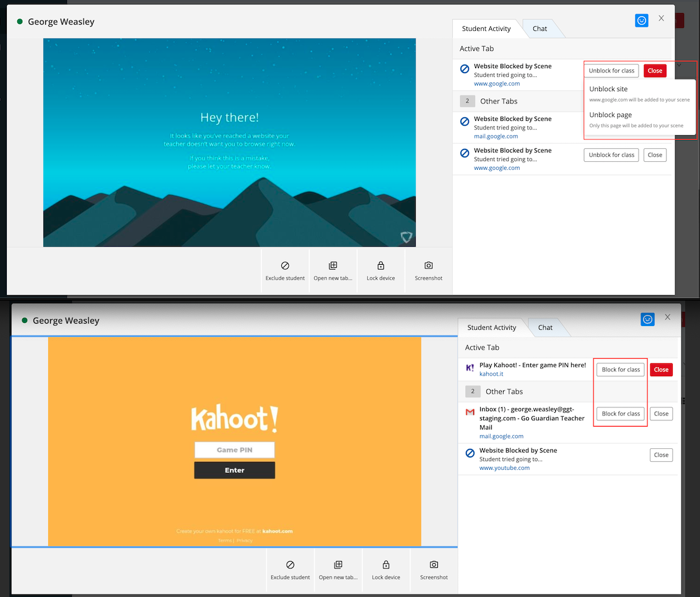The image size is (700, 597).
Task: Click red Close button in top Active Tab
Action: point(655,71)
